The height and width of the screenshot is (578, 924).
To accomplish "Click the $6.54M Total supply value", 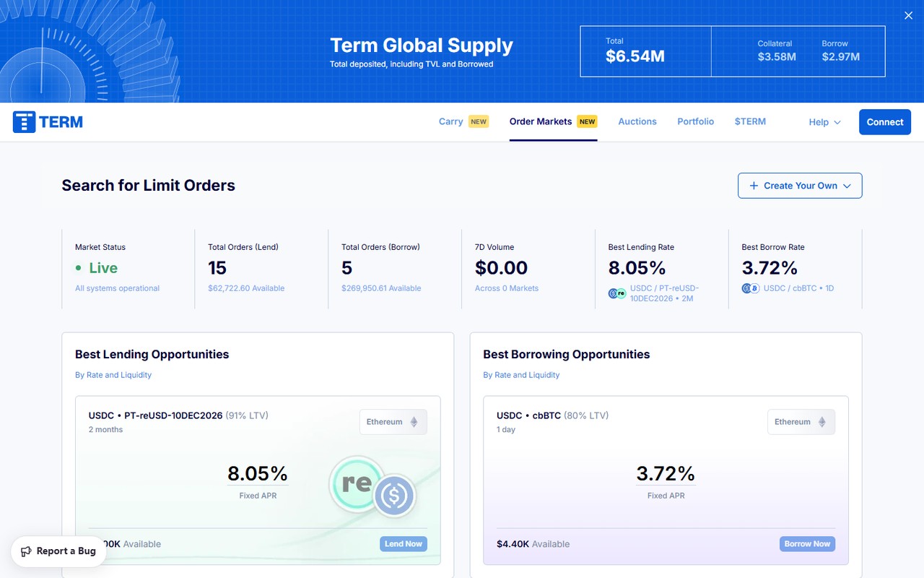I will click(x=635, y=56).
